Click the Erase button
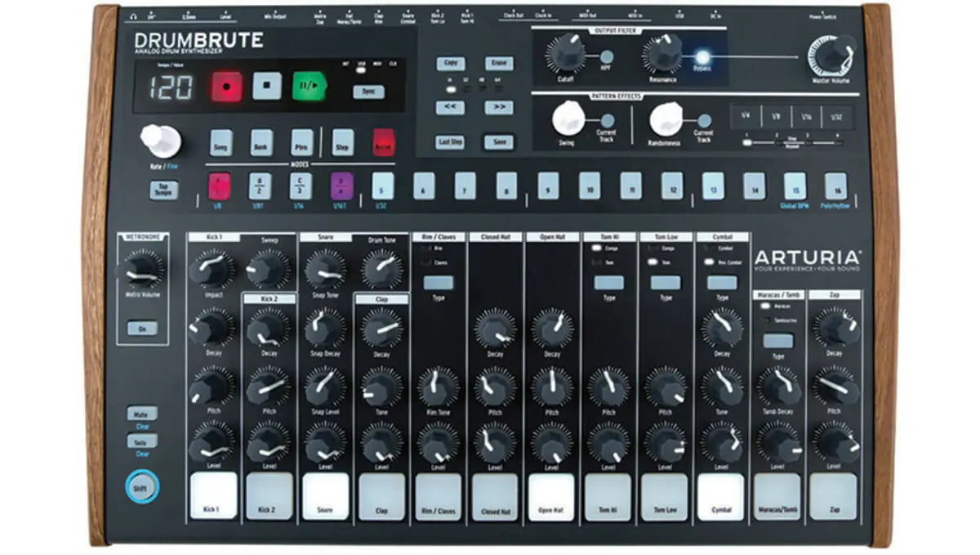The width and height of the screenshot is (980, 555). 499,64
